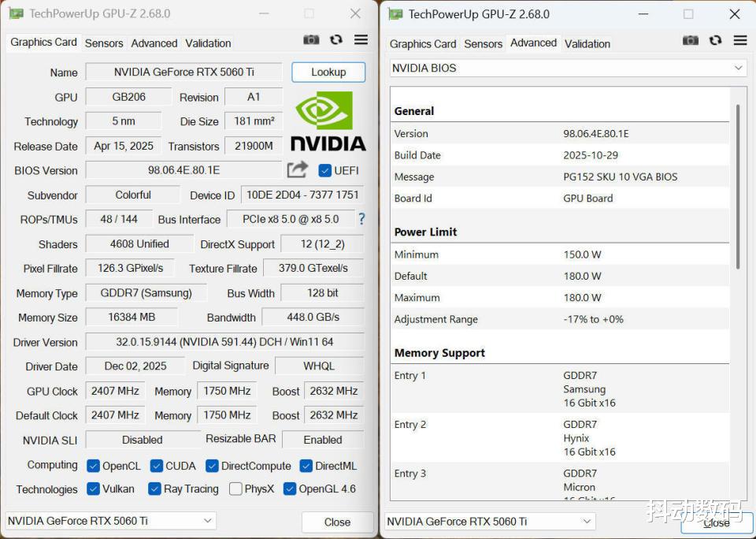Click Entry 1 Samsung memory row
This screenshot has width=756, height=539.
coord(560,389)
